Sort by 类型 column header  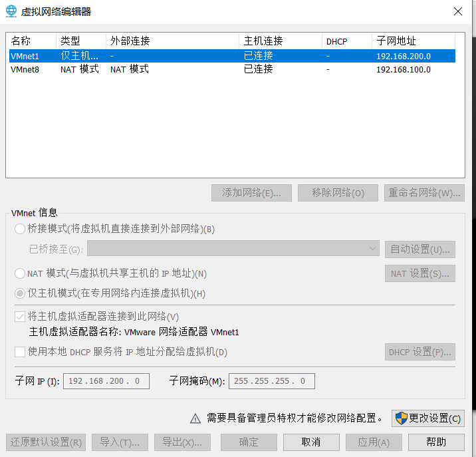tap(81, 41)
